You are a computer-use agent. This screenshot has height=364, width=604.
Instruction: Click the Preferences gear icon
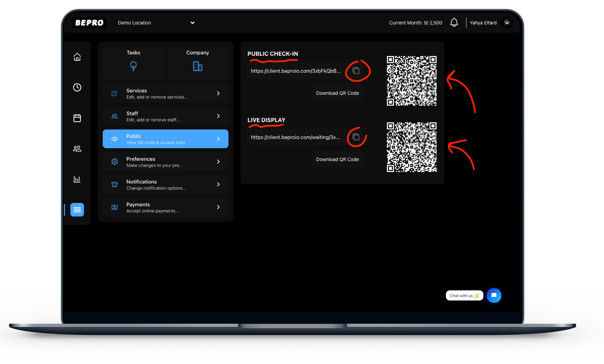[114, 161]
